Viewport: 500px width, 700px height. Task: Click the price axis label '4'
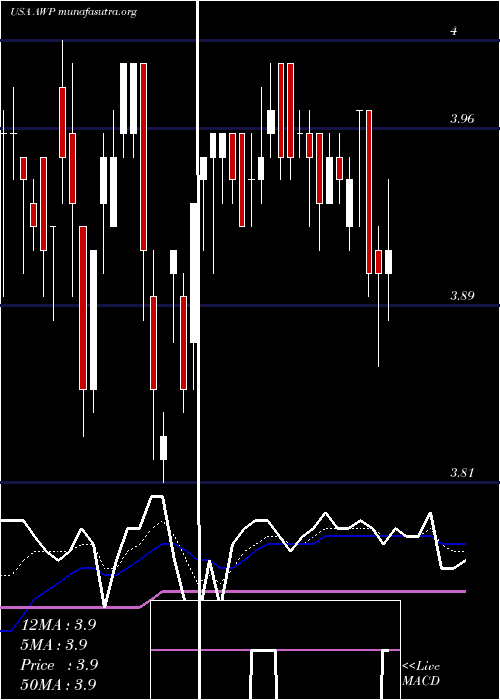(454, 31)
